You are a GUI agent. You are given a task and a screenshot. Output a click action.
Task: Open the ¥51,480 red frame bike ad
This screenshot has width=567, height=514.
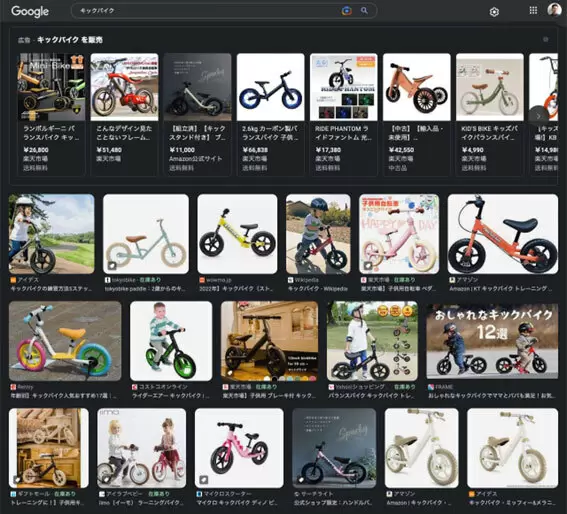(x=124, y=114)
